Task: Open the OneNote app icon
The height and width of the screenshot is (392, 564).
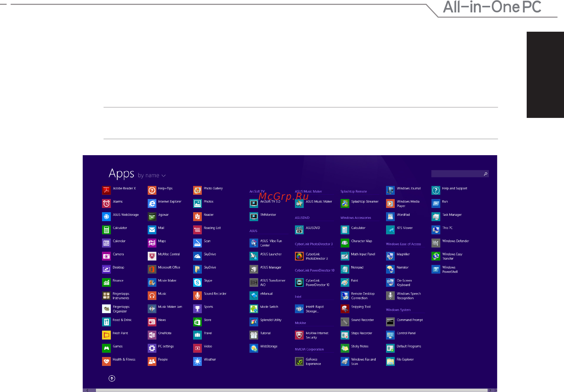Action: click(x=152, y=335)
